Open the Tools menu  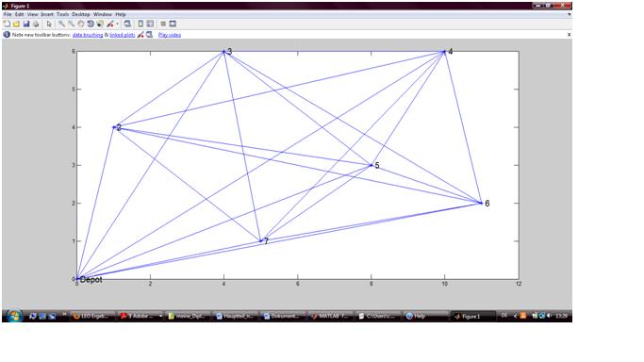pos(62,14)
